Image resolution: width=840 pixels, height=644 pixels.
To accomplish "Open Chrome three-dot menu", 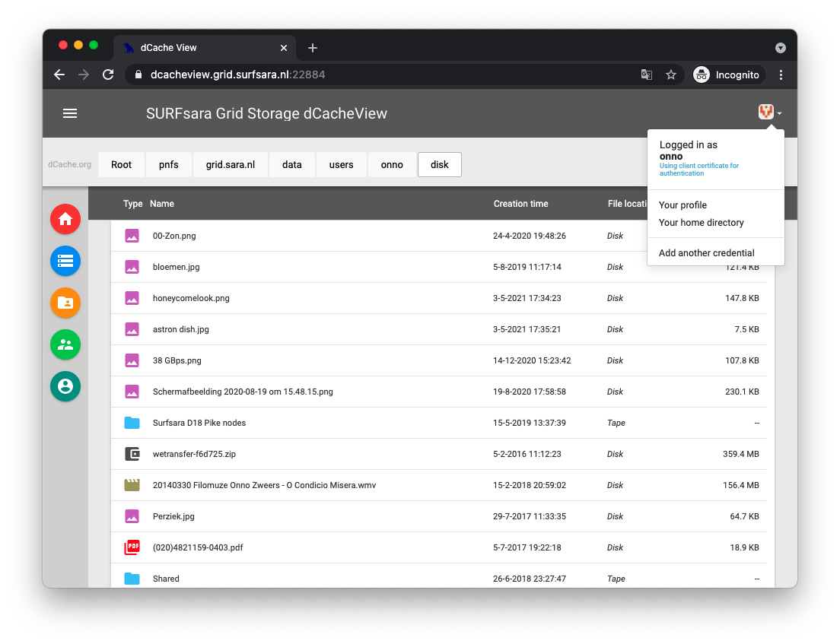I will click(781, 75).
